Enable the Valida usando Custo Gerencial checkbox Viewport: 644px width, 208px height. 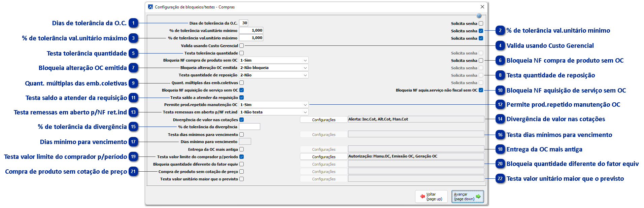coord(242,46)
